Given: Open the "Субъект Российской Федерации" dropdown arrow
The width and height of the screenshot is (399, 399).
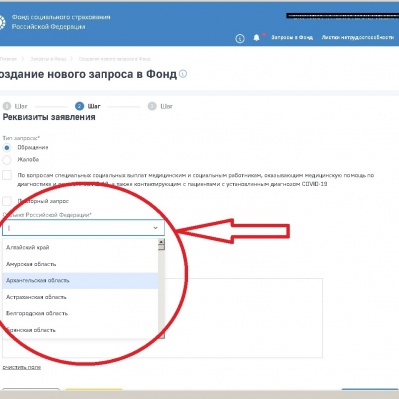Looking at the screenshot, I should tap(155, 228).
